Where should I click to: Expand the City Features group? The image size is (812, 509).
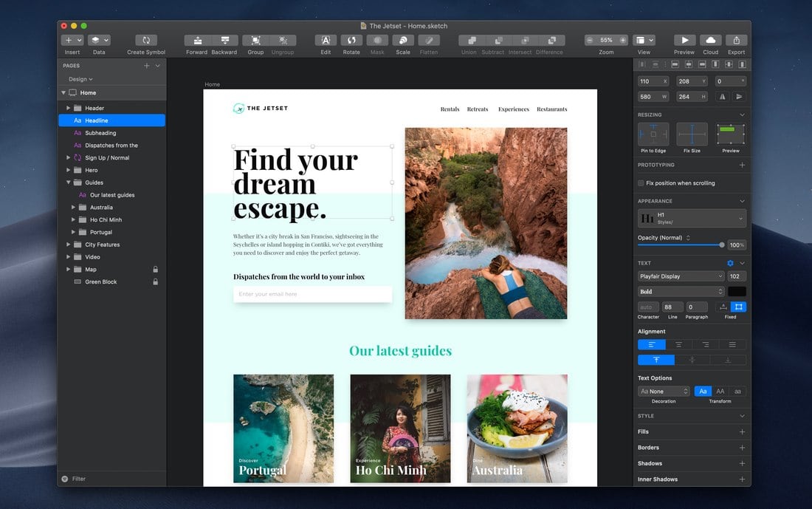click(68, 245)
